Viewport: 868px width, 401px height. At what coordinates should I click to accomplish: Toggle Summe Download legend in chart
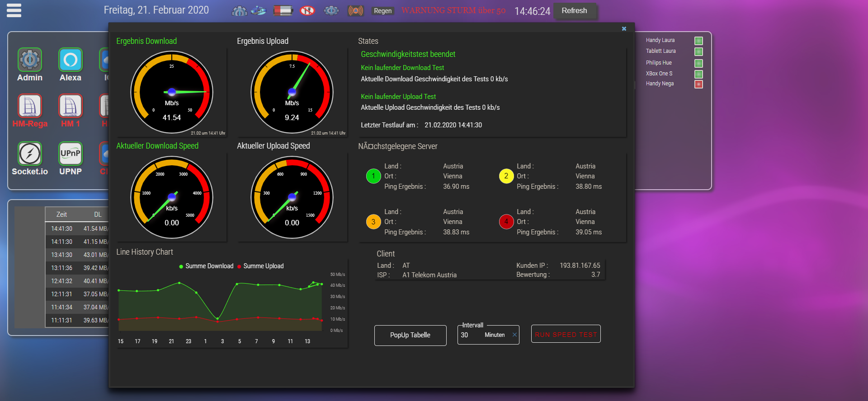(206, 266)
